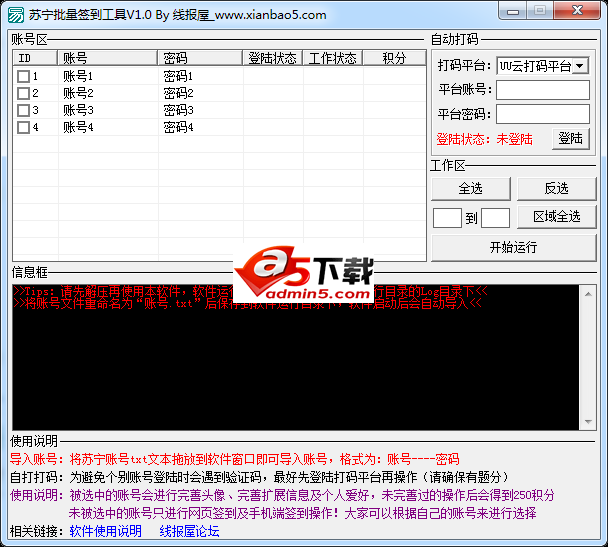
Task: Click the info box scroll up arrow
Action: point(588,294)
